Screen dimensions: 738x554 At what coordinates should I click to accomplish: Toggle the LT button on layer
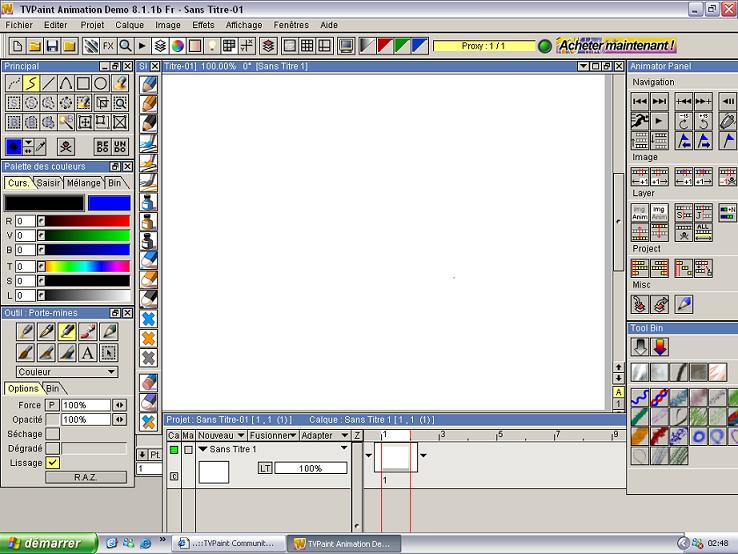click(265, 468)
